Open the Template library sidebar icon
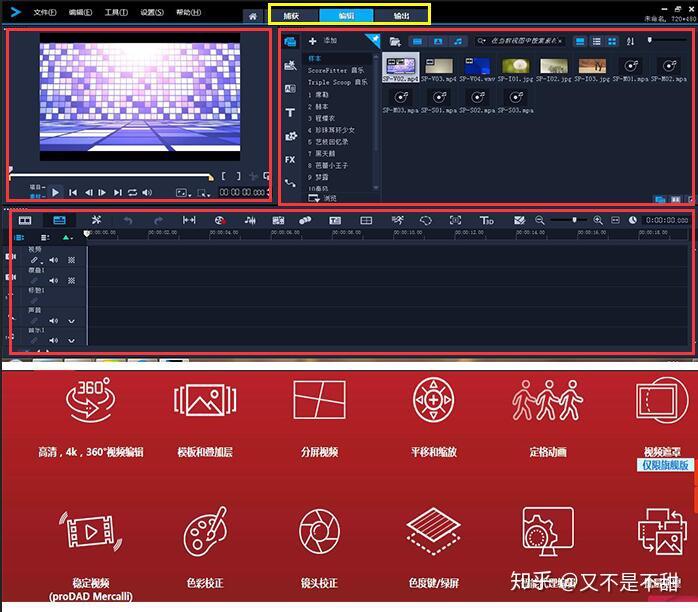698x612 pixels. coord(290,65)
